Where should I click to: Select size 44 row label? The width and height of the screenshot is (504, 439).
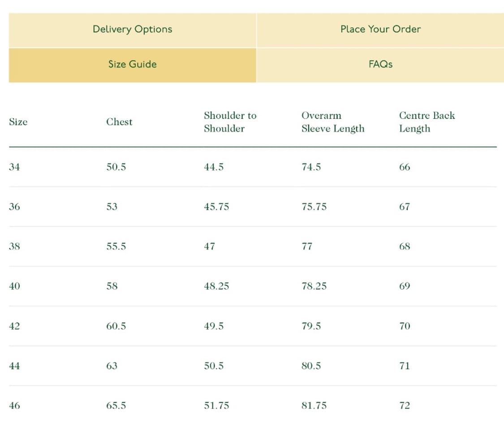14,366
